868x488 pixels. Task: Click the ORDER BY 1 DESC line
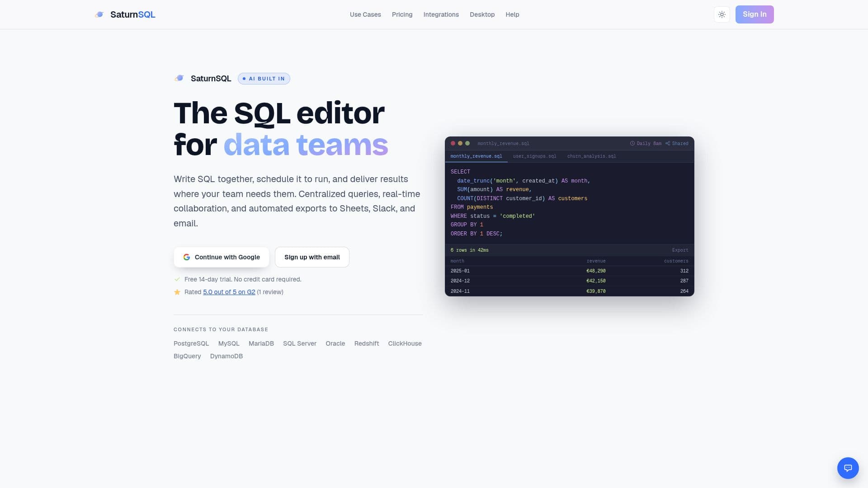click(x=476, y=234)
